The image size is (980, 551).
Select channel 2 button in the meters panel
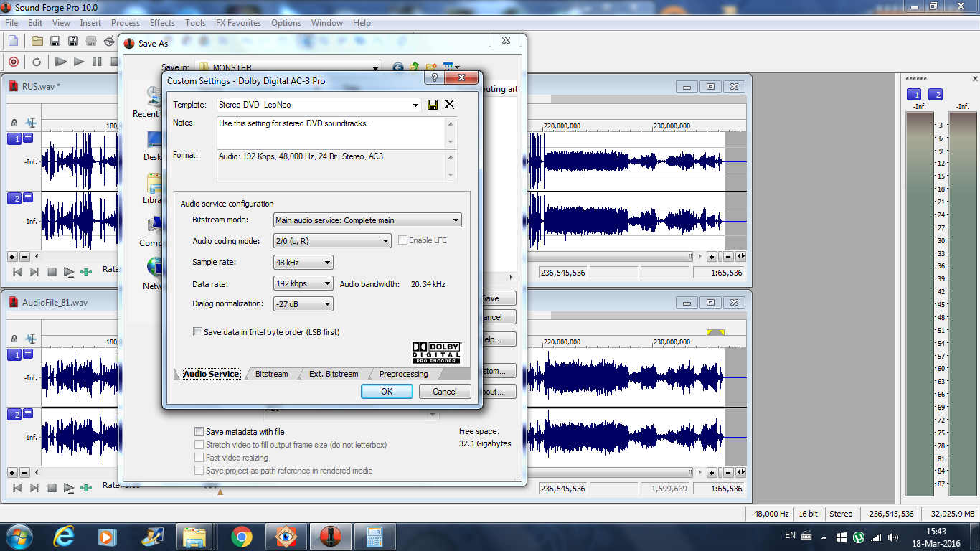pyautogui.click(x=936, y=95)
